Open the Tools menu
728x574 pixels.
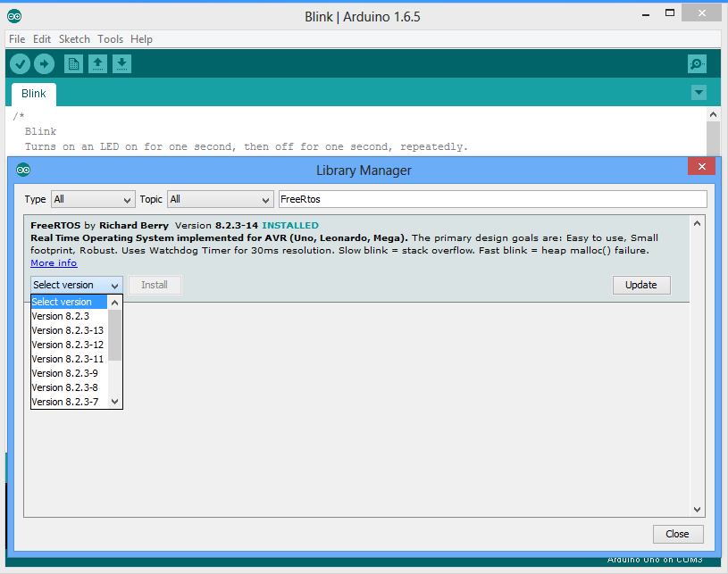(x=110, y=39)
